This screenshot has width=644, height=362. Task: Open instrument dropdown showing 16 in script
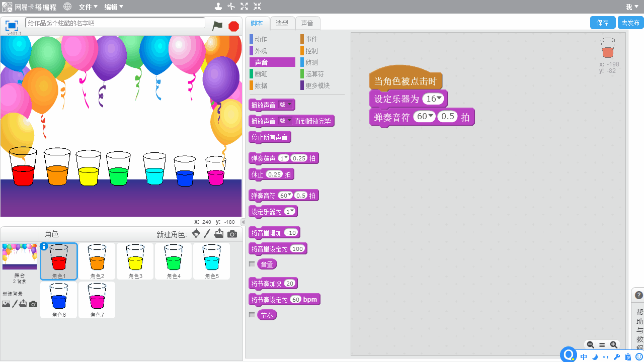(439, 99)
